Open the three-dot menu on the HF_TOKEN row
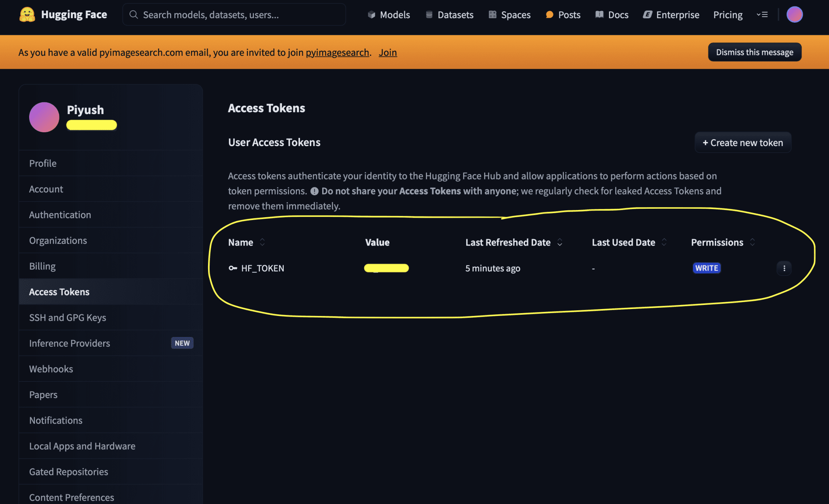The width and height of the screenshot is (829, 504). [x=784, y=268]
